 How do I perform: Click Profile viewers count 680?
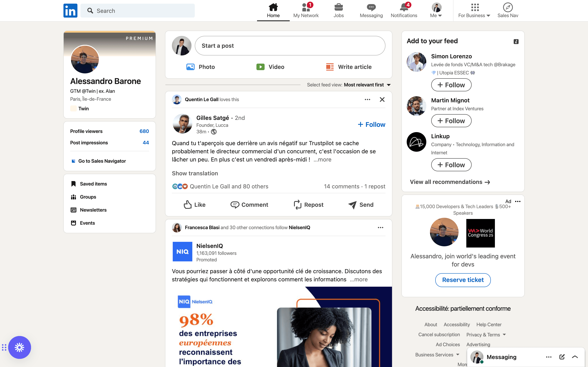[x=144, y=131]
